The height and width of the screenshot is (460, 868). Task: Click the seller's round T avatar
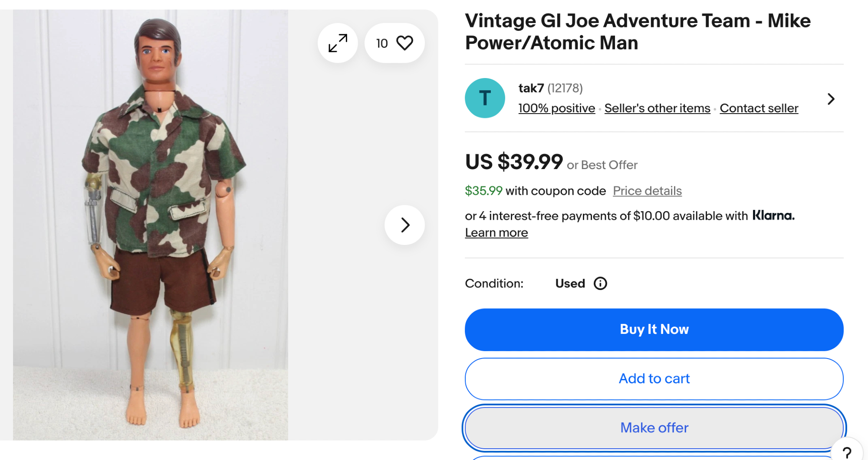[x=485, y=98]
